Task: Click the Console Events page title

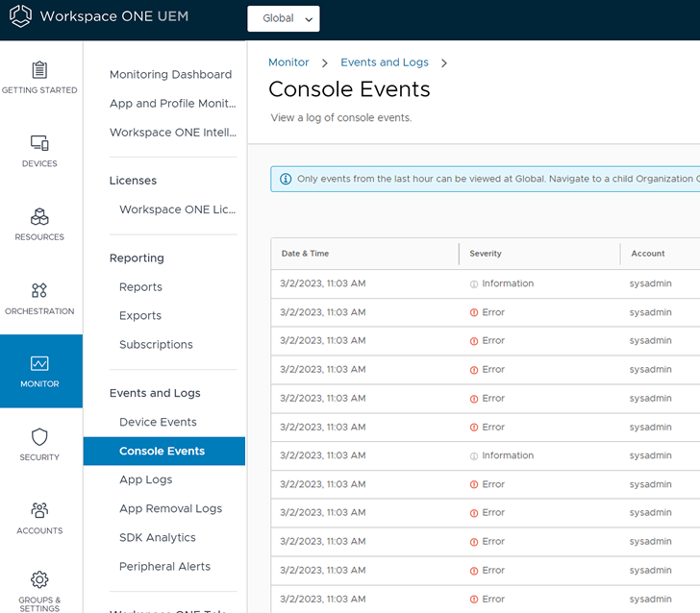Action: 349,89
